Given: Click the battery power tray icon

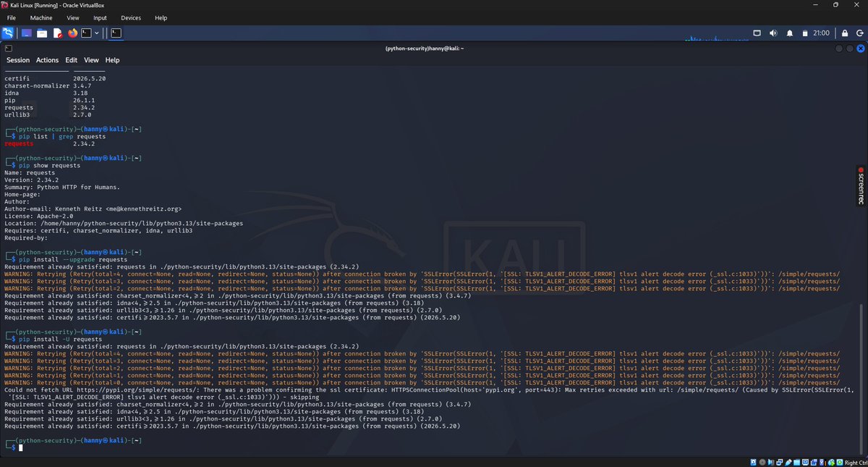Looking at the screenshot, I should point(805,33).
